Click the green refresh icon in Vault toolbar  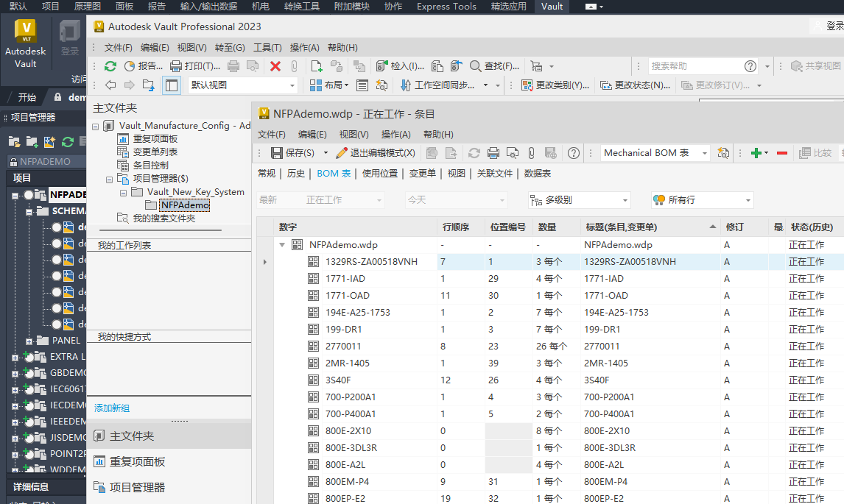point(110,66)
